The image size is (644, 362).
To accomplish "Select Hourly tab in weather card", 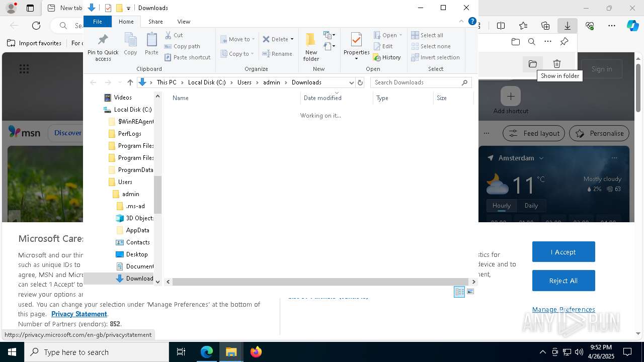I will click(x=502, y=206).
